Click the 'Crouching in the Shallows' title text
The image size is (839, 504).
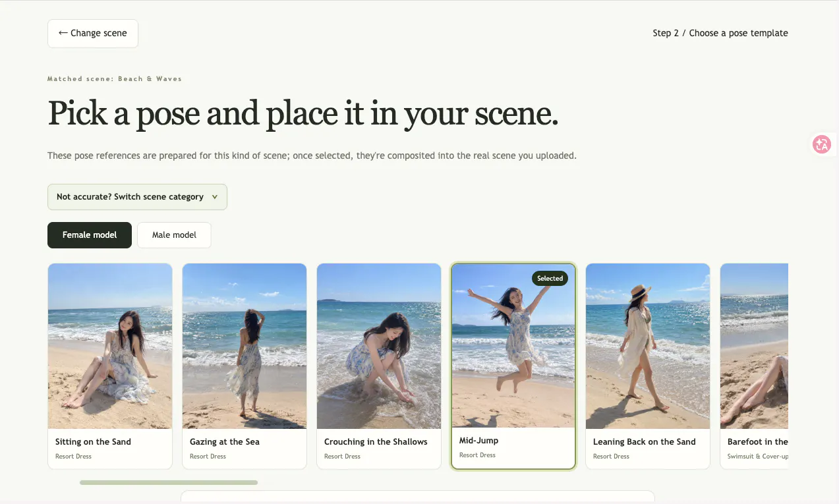click(376, 442)
